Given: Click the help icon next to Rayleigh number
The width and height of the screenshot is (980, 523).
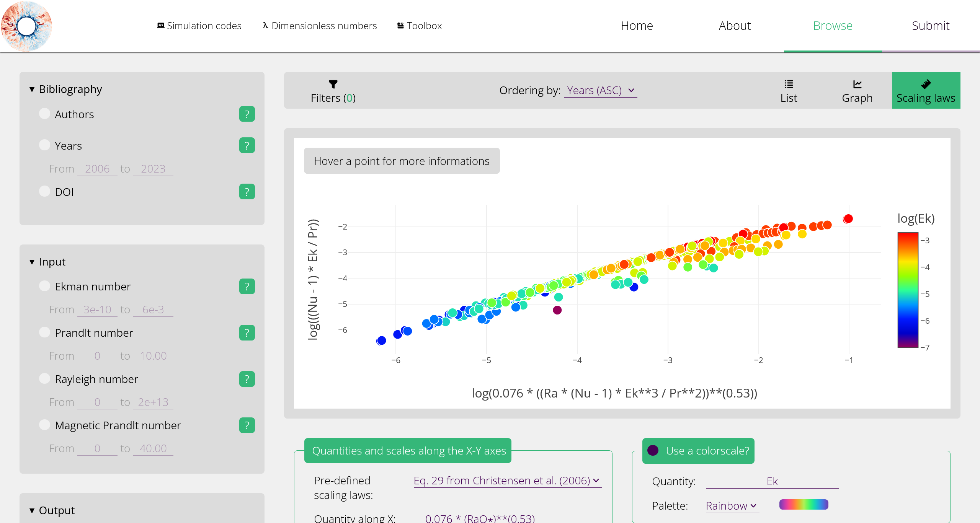Looking at the screenshot, I should tap(247, 379).
